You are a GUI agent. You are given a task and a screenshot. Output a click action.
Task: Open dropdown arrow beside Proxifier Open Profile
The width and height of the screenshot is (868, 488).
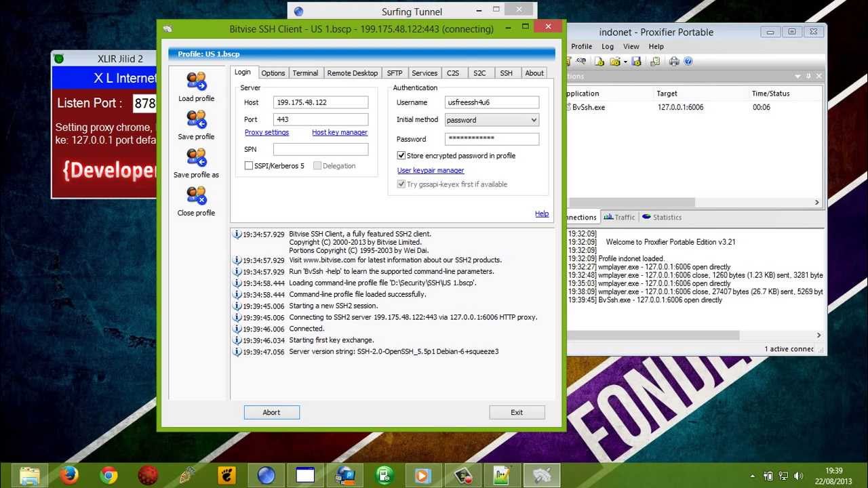coord(625,62)
